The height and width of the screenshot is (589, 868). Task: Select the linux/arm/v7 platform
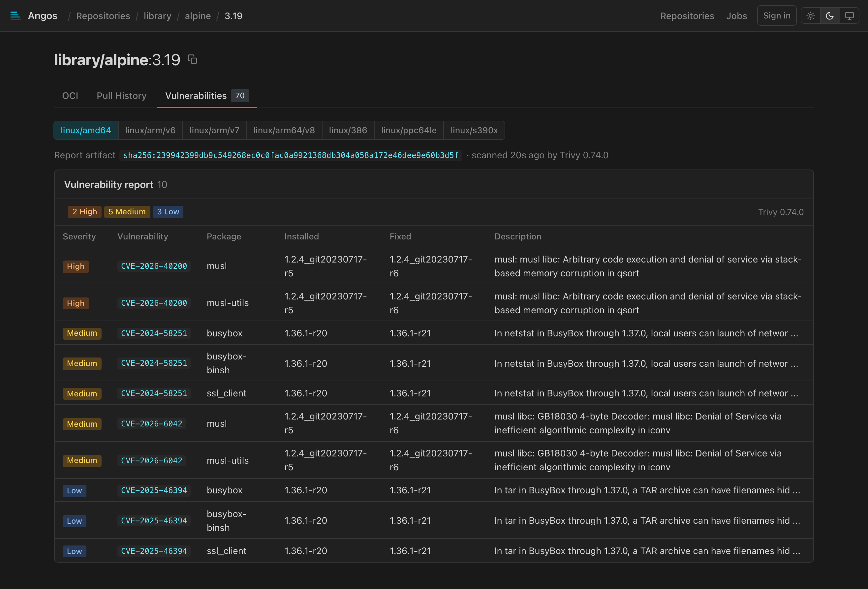(214, 130)
